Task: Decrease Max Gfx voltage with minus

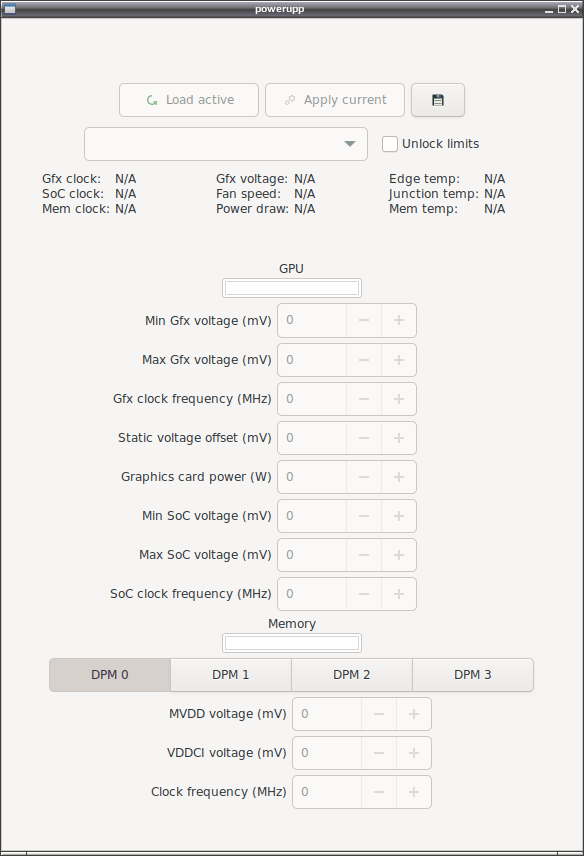Action: click(x=364, y=360)
